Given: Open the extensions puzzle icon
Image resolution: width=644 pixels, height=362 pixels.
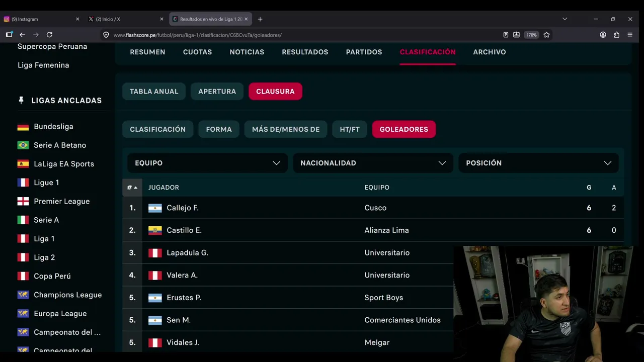Looking at the screenshot, I should 616,35.
